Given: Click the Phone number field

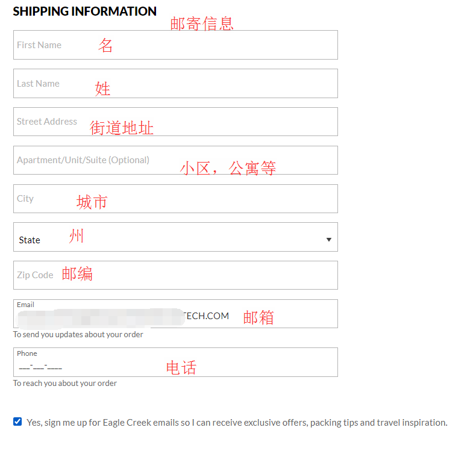Looking at the screenshot, I should (175, 365).
